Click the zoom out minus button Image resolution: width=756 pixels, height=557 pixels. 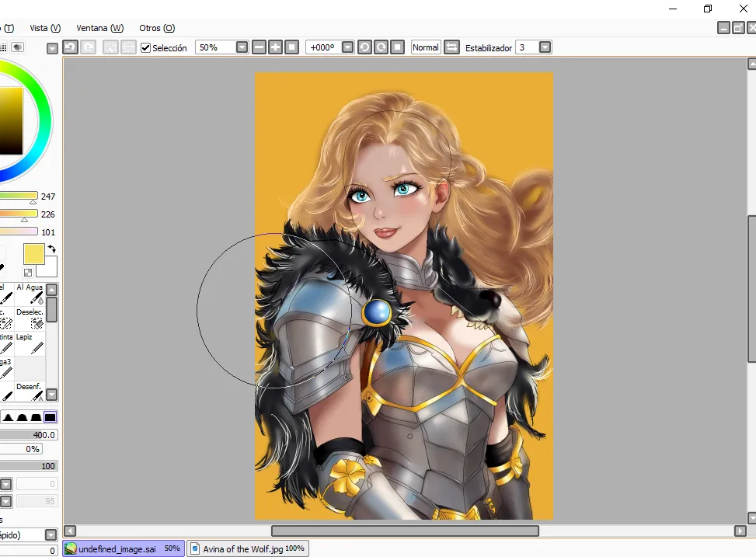tap(259, 47)
